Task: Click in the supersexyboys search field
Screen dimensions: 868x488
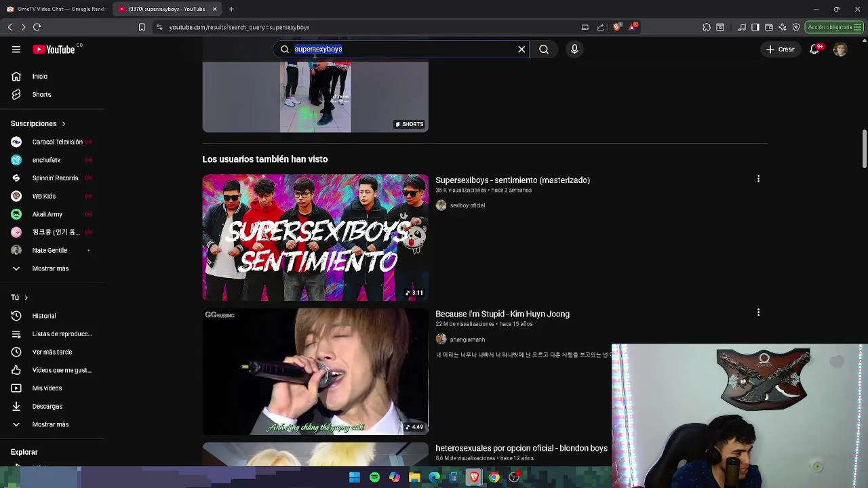Action: 403,49
